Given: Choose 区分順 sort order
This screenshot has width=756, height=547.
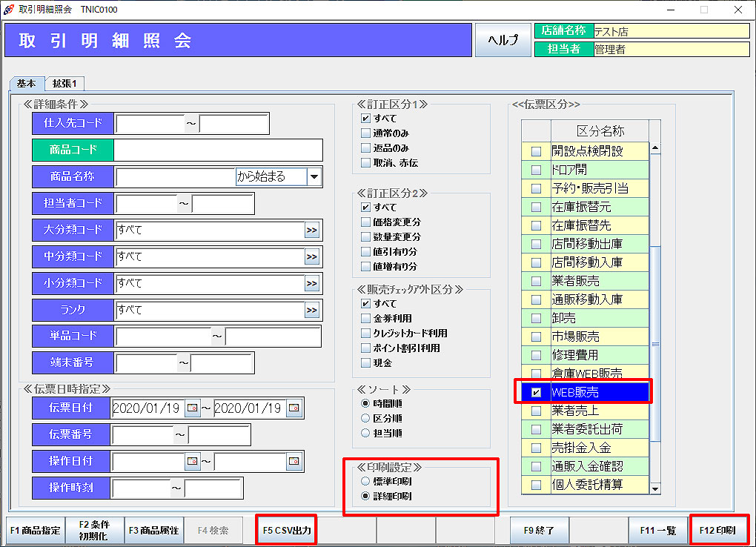Looking at the screenshot, I should 365,418.
